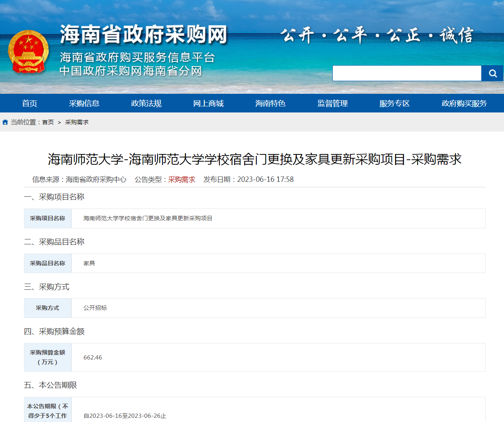The height and width of the screenshot is (422, 504).
Task: Click the 采购方式 label cell
Action: point(48,308)
